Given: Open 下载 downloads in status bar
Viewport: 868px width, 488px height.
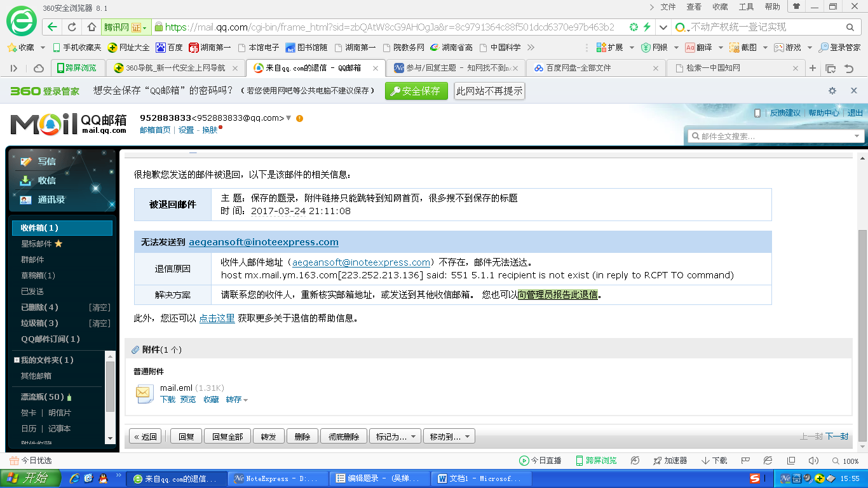Looking at the screenshot, I should [x=714, y=461].
